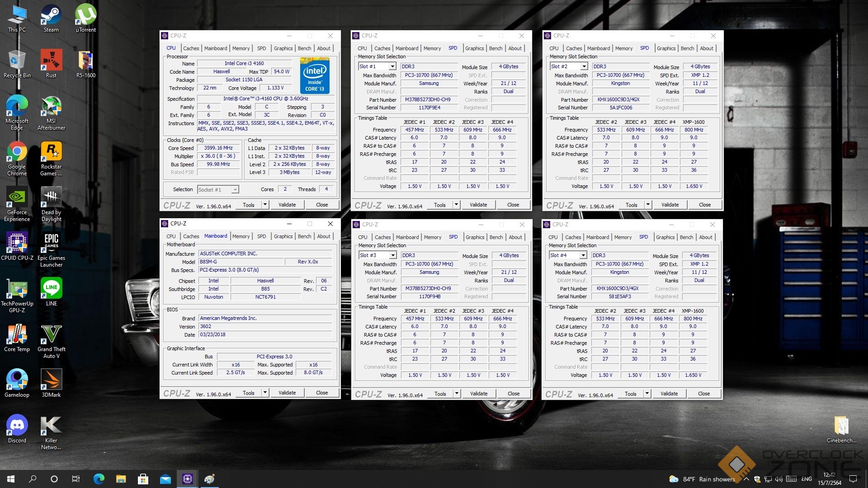This screenshot has width=868, height=488.
Task: Launch Core Temp desktop icon
Action: [x=17, y=338]
